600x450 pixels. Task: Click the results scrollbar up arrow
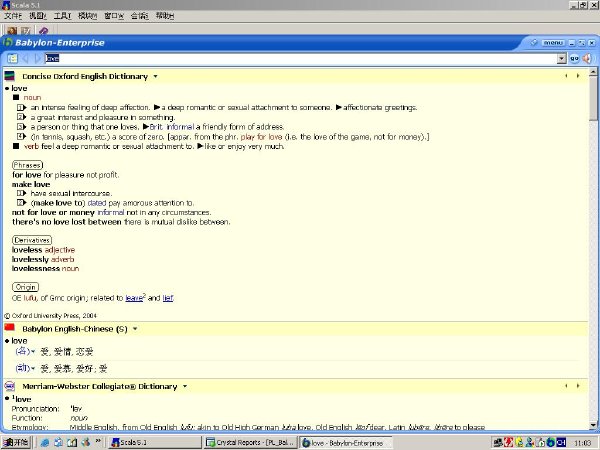tap(593, 72)
